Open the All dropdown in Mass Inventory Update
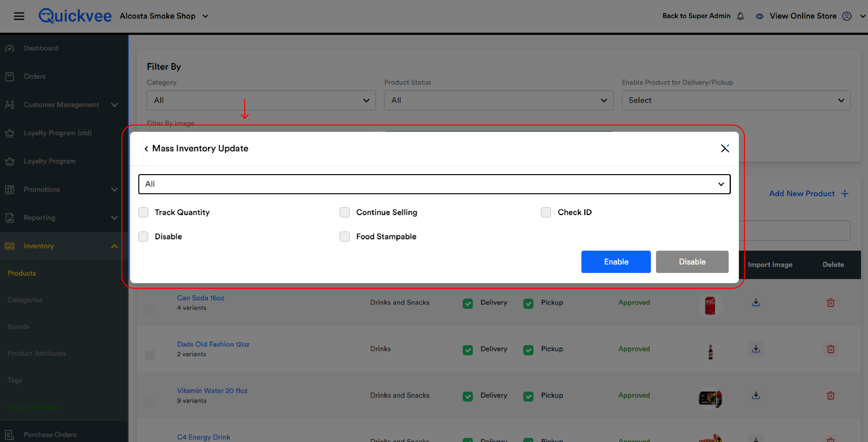Viewport: 868px width, 442px height. (434, 184)
